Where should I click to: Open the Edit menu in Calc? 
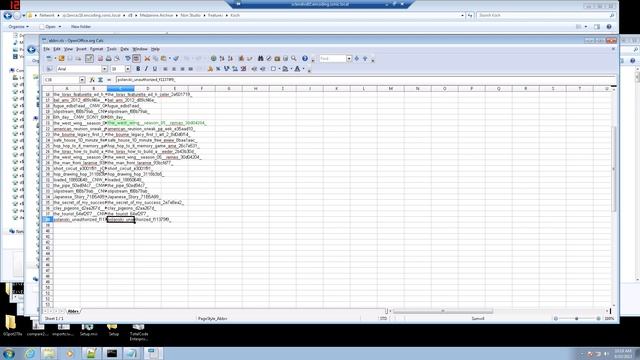pyautogui.click(x=57, y=49)
